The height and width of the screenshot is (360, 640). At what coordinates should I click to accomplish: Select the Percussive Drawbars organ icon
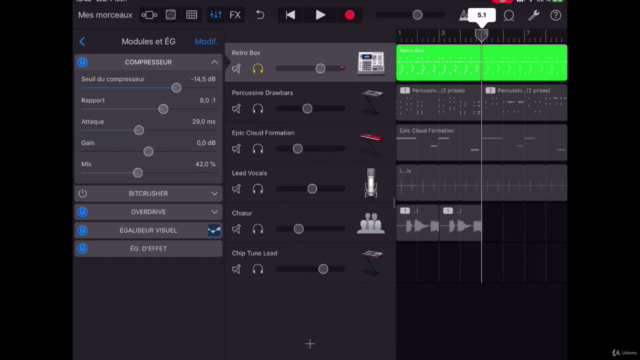point(371,102)
